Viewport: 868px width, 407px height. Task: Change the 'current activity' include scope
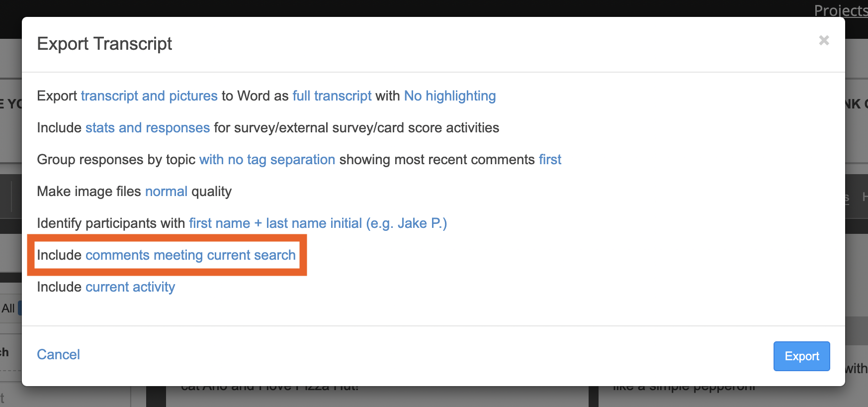coord(130,287)
